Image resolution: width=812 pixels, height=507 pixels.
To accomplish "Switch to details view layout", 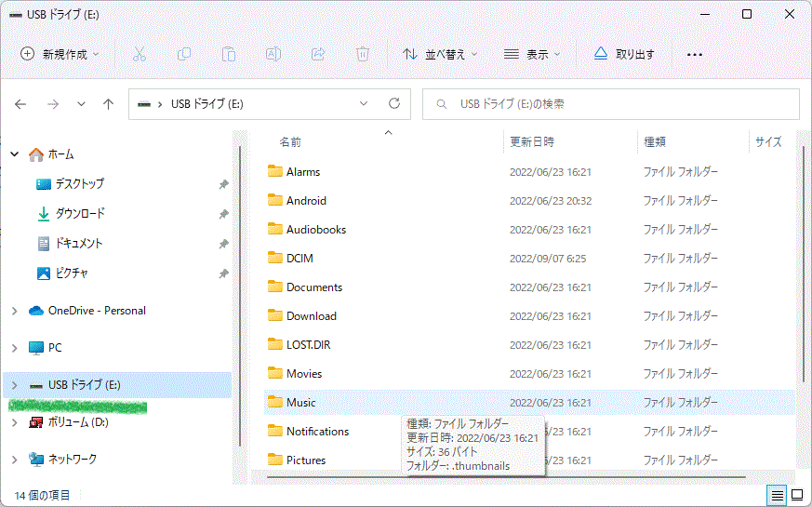I will 777,494.
